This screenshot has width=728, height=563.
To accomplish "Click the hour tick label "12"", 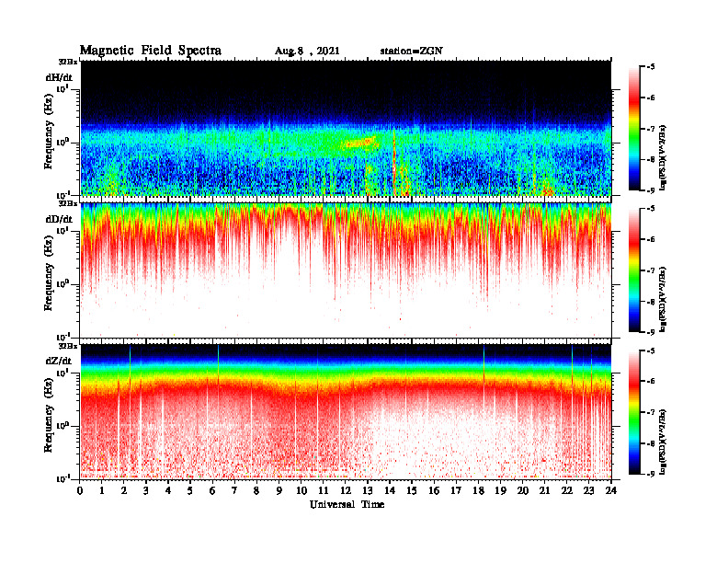I will 346,490.
